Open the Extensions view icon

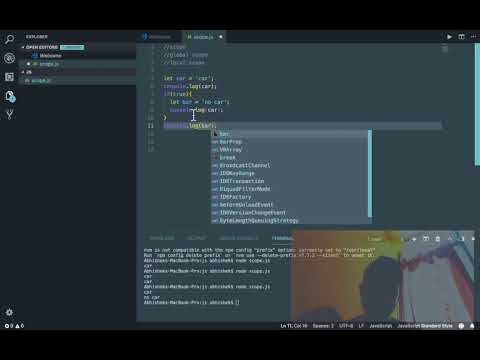coord(9,77)
